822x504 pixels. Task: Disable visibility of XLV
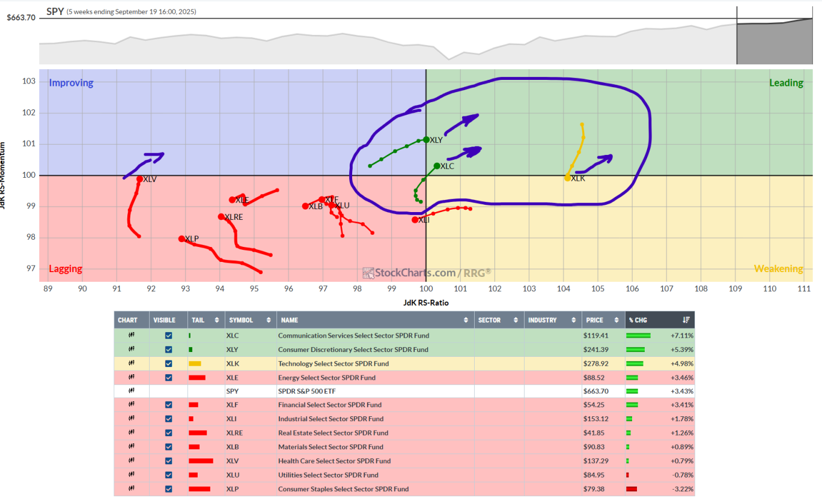pos(168,461)
